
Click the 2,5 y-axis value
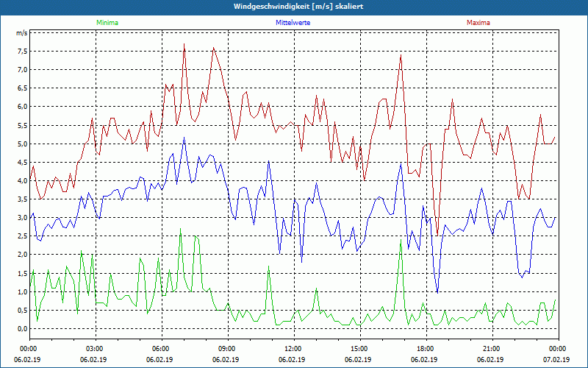(23, 236)
